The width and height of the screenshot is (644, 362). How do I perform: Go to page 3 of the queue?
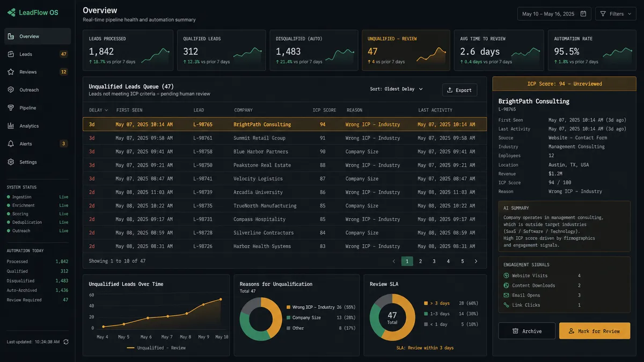(434, 261)
